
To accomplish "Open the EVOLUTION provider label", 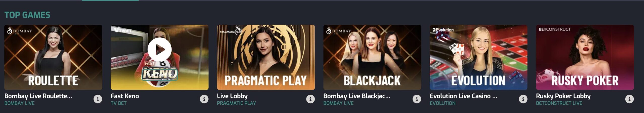I will (442, 103).
